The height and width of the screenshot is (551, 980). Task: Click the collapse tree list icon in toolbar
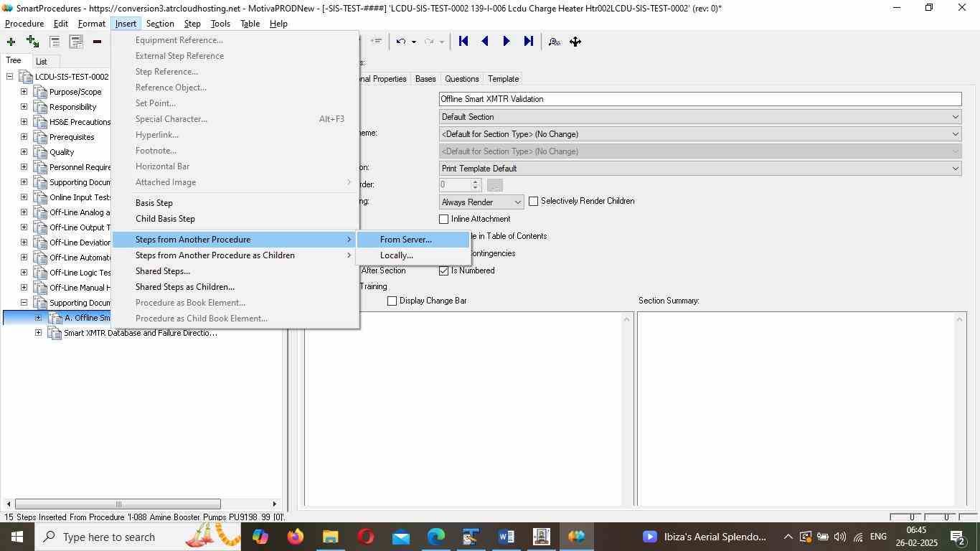55,42
